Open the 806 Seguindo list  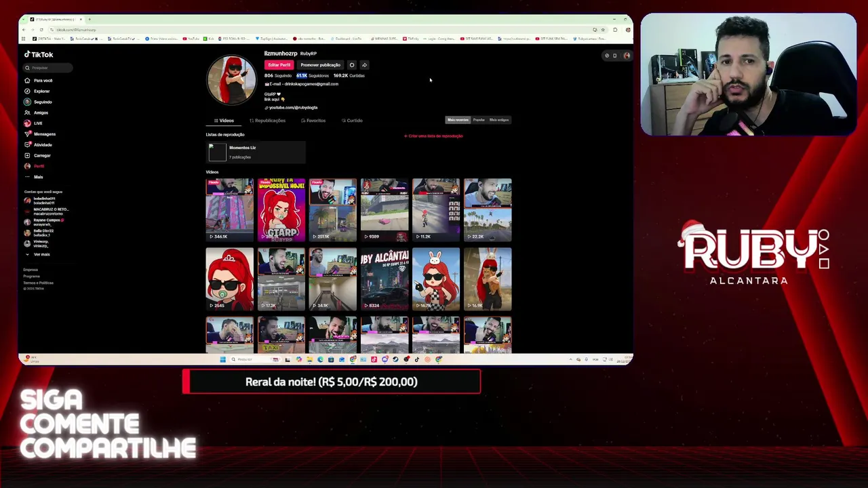point(278,76)
